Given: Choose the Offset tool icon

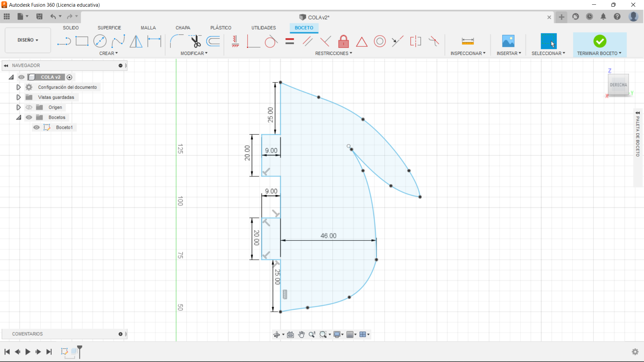Looking at the screenshot, I should [213, 42].
